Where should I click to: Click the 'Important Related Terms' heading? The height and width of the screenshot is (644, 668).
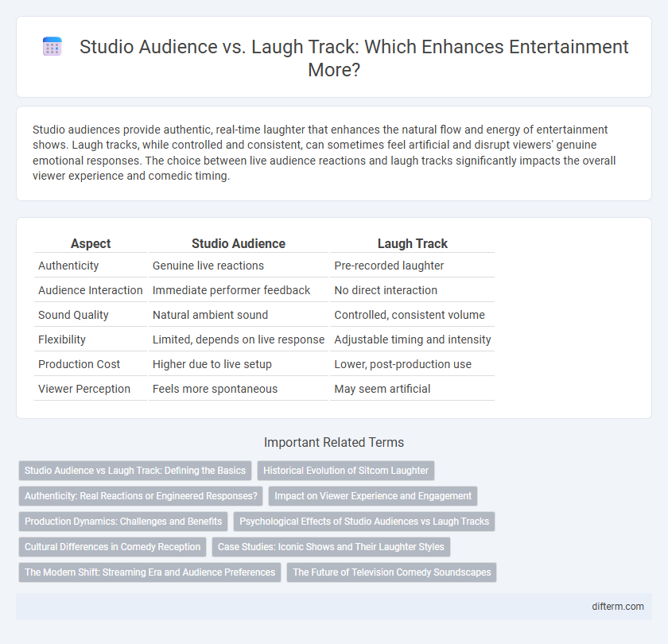(334, 442)
